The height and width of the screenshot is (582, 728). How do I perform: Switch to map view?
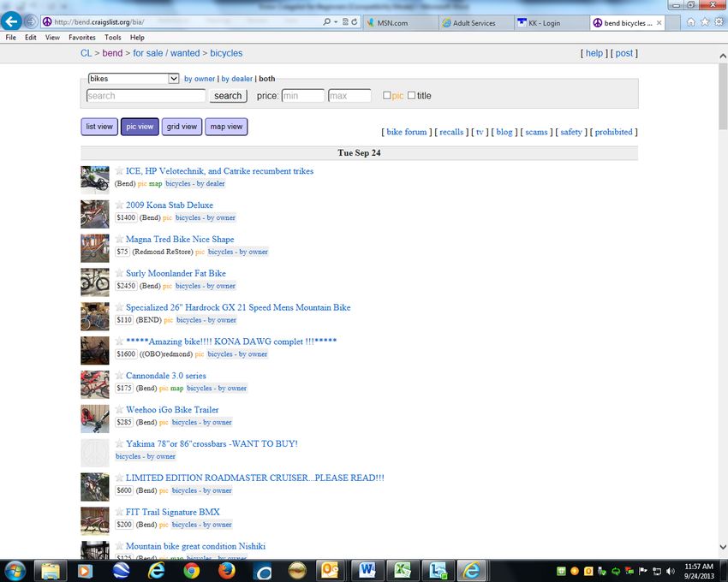point(226,126)
